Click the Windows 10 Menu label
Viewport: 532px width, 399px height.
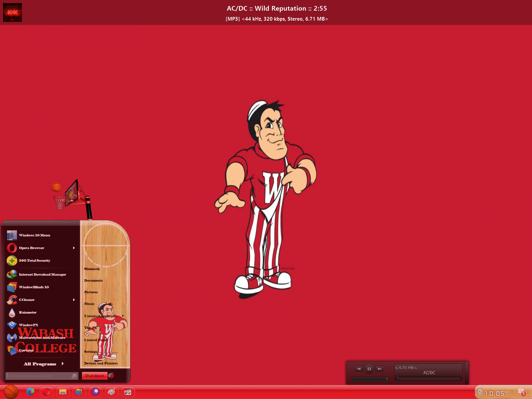35,235
